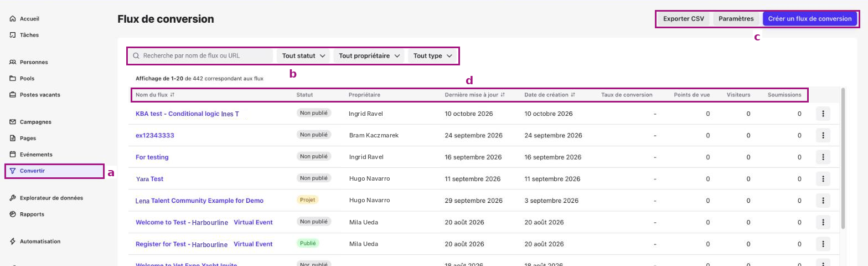The image size is (868, 266).
Task: Expand the Tout statut dropdown
Action: 303,56
